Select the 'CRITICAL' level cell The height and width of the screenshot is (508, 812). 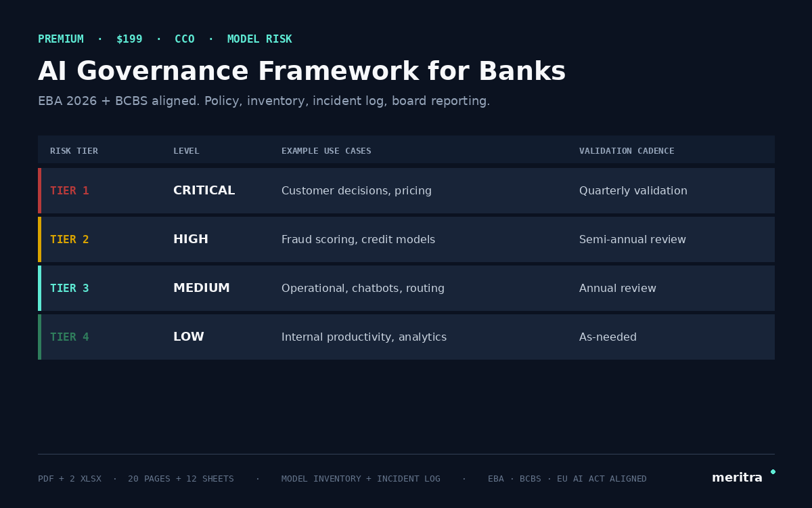[x=204, y=191]
